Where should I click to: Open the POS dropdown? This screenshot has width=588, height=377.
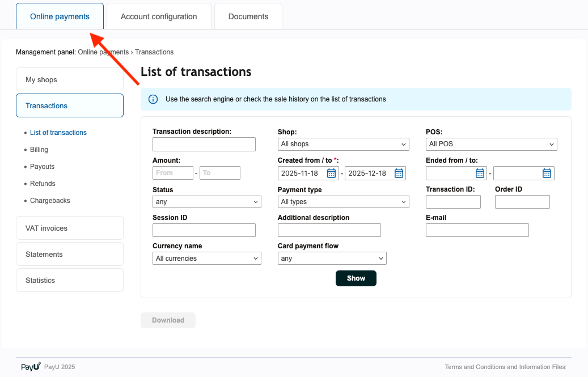point(491,144)
